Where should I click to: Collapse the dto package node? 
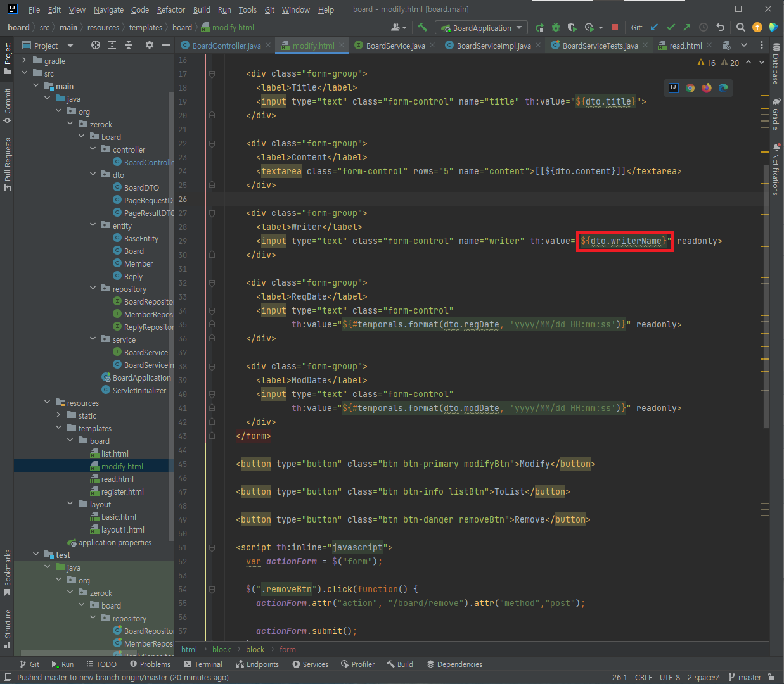tap(93, 174)
